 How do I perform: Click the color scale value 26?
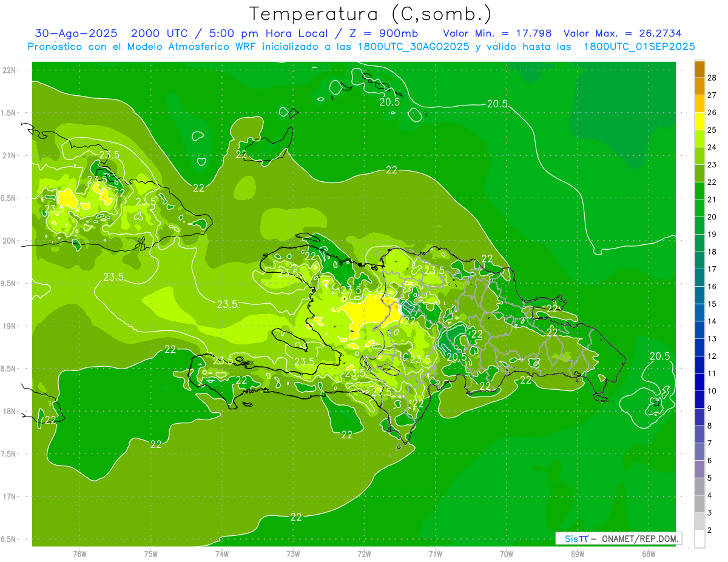tap(712, 113)
